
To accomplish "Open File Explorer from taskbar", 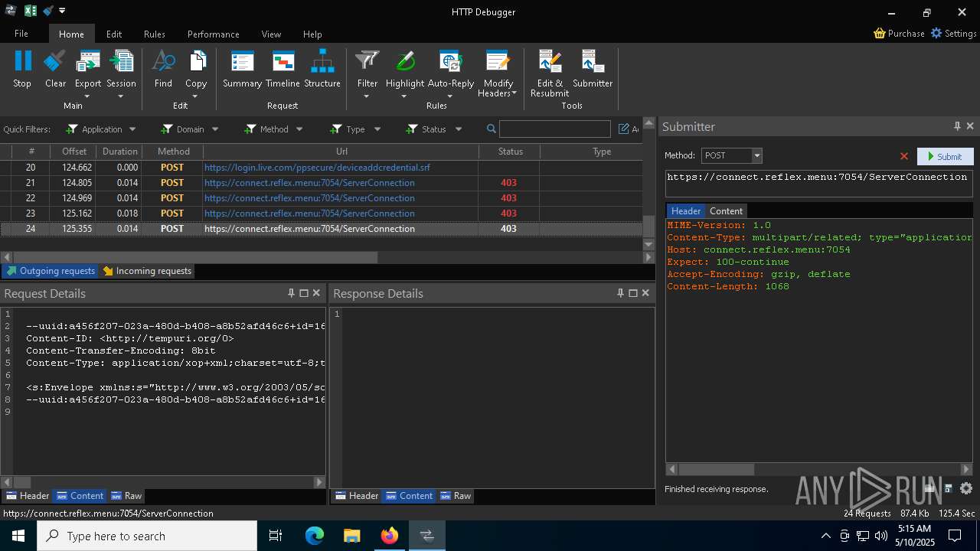I will 352,536.
